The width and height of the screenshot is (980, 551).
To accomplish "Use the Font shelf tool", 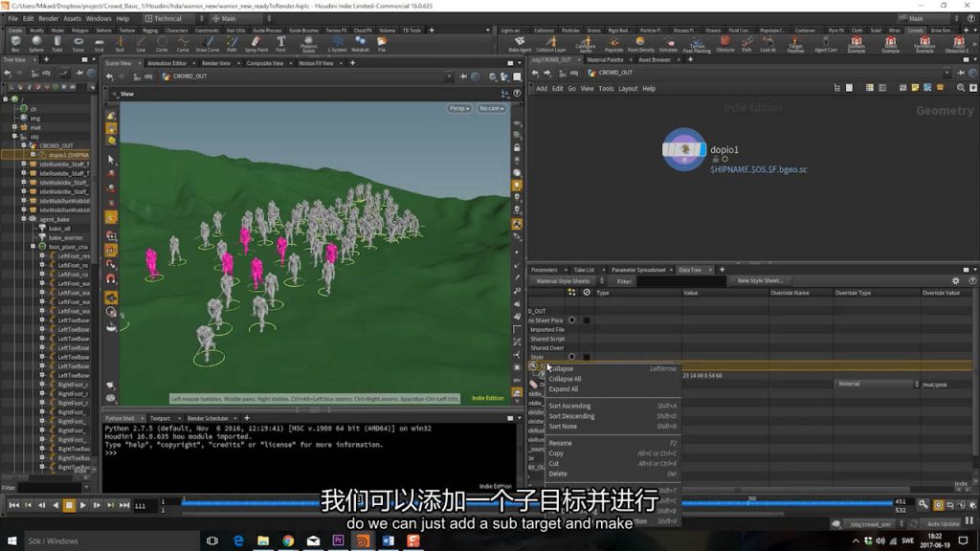I will [281, 43].
